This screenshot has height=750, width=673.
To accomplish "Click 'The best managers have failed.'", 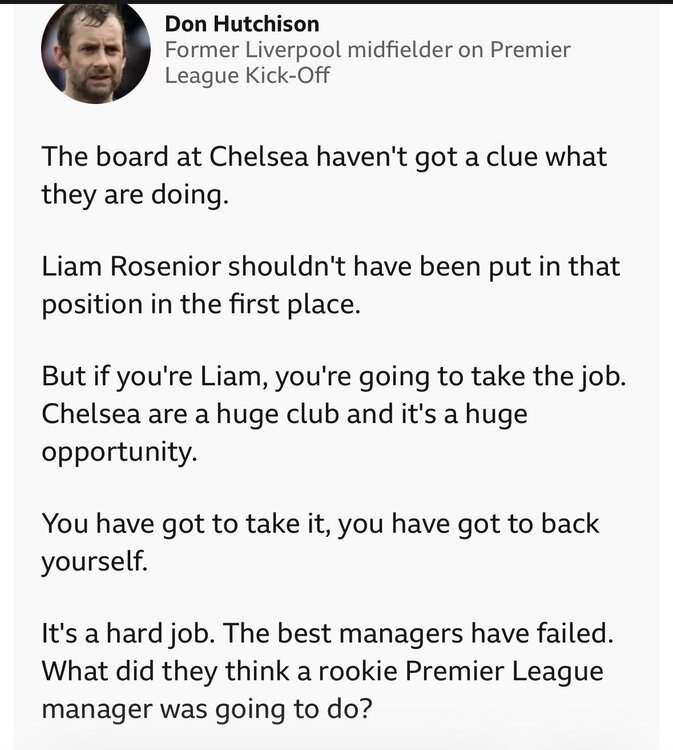I will tap(418, 633).
